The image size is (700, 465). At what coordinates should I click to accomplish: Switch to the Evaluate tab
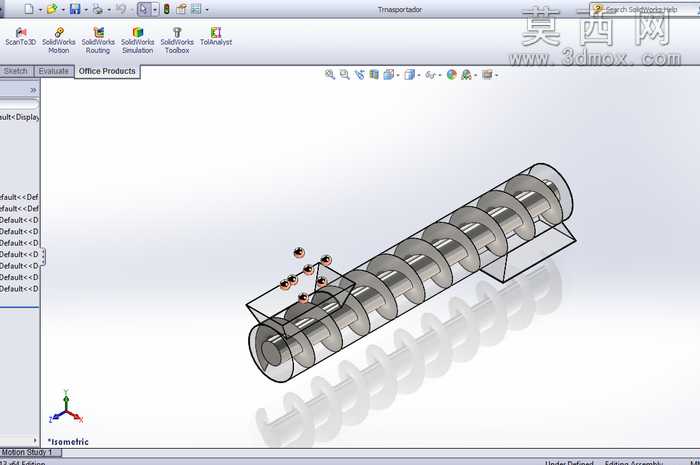(54, 71)
